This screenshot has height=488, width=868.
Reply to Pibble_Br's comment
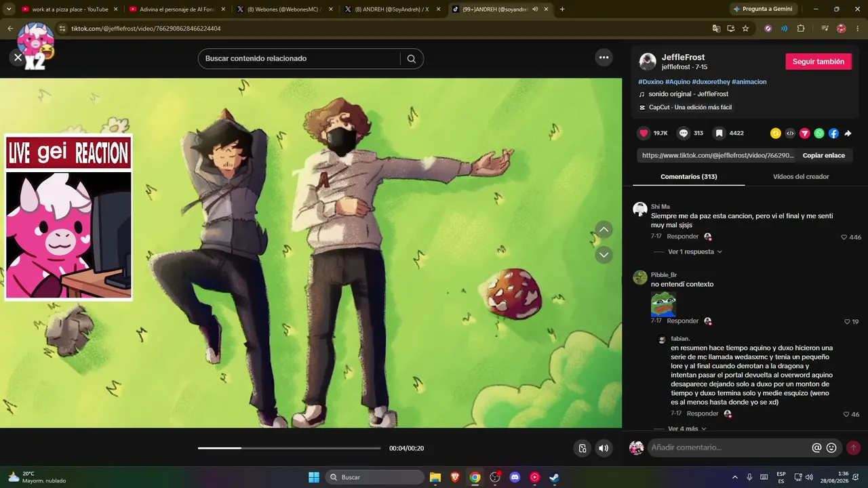click(682, 321)
